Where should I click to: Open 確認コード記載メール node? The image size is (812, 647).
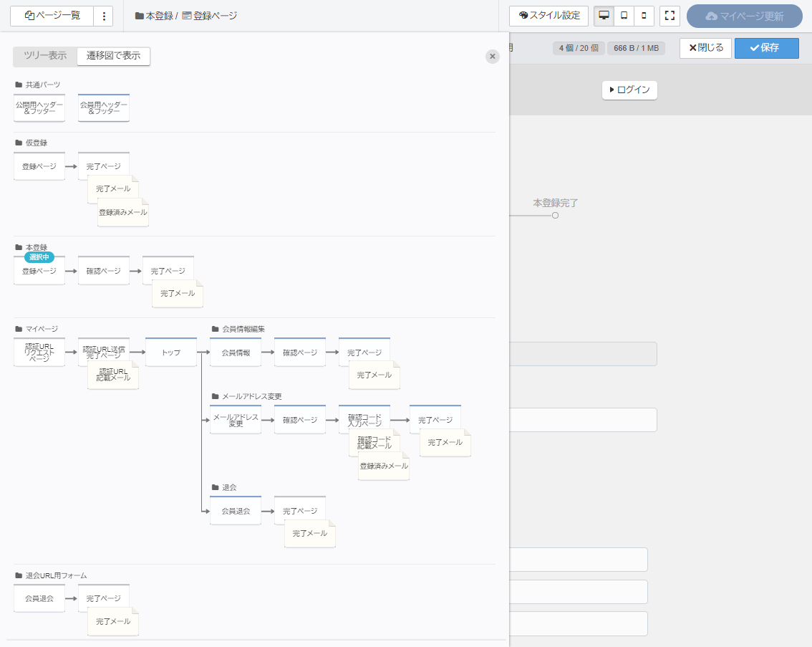[x=374, y=442]
